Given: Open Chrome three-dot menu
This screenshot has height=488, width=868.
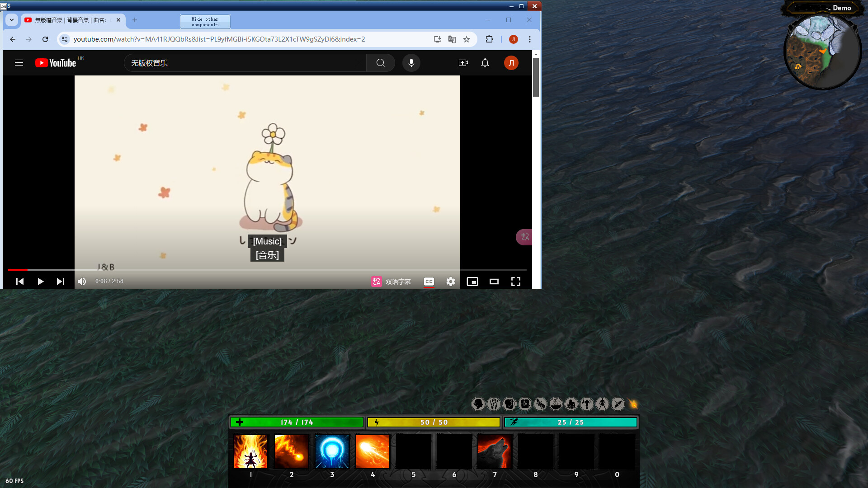Looking at the screenshot, I should (x=530, y=39).
